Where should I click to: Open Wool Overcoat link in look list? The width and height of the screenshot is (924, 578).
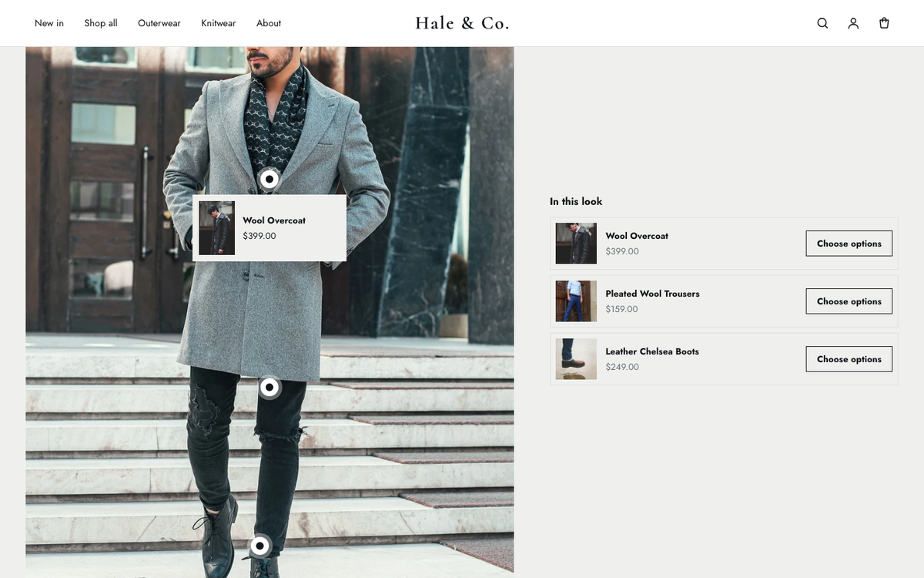click(637, 236)
